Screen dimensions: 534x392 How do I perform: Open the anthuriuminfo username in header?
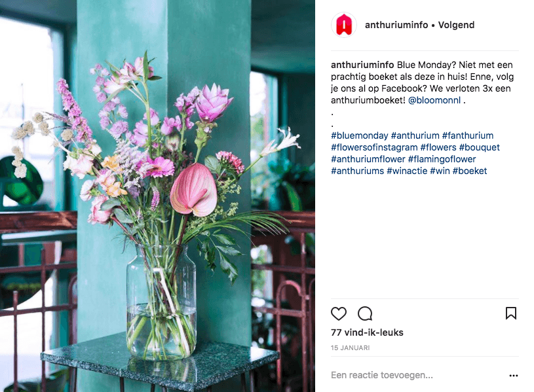click(396, 25)
